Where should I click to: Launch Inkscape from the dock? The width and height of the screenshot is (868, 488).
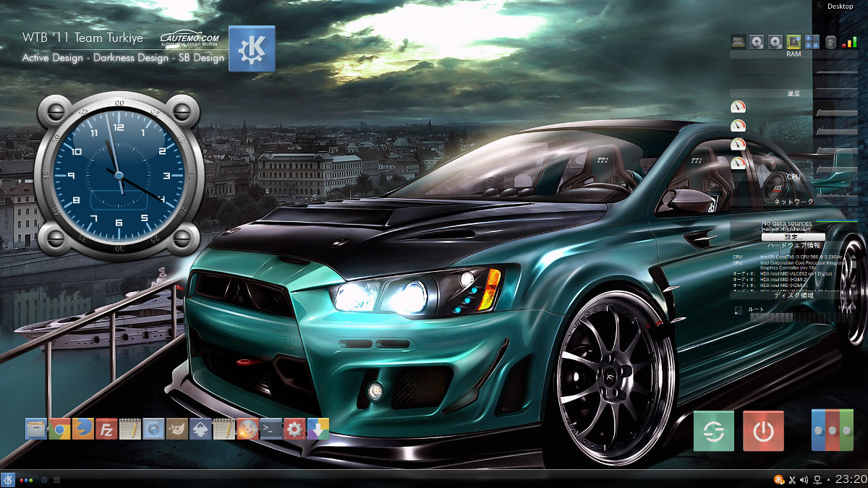(200, 429)
